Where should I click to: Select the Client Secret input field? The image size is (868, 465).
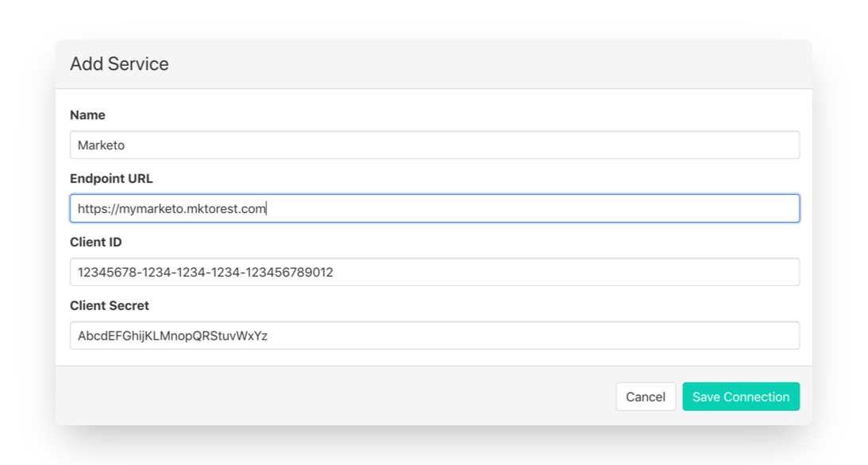click(434, 336)
